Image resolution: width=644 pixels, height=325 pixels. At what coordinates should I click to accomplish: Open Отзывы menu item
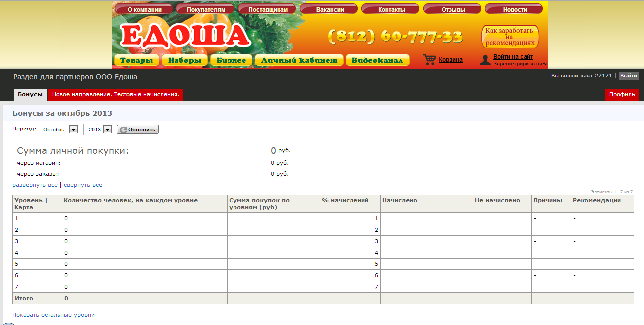(453, 9)
